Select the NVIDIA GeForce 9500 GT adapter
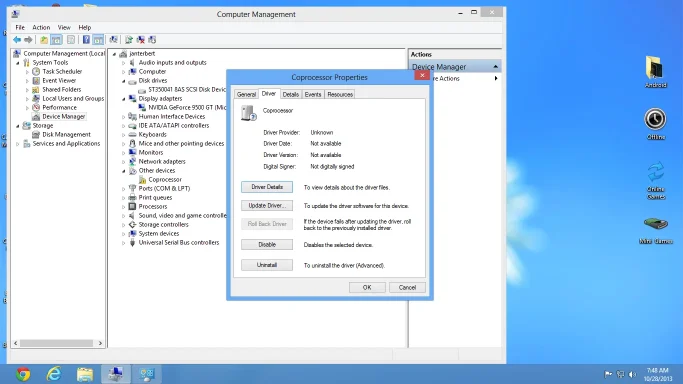683x384 pixels. (x=187, y=108)
